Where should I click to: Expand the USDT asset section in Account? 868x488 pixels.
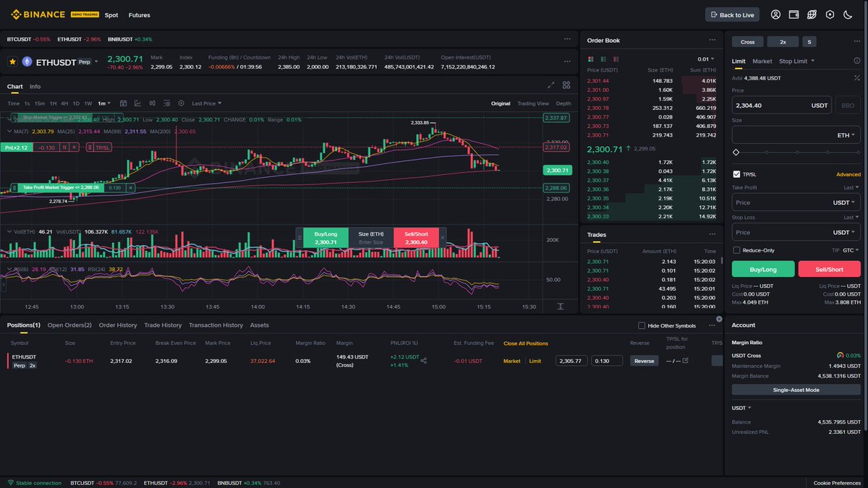(x=741, y=408)
